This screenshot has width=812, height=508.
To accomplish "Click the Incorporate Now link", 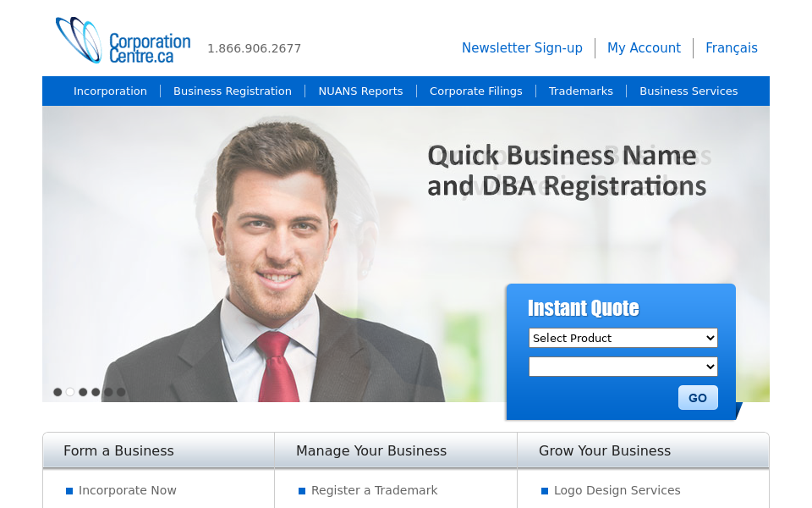I will (x=128, y=490).
